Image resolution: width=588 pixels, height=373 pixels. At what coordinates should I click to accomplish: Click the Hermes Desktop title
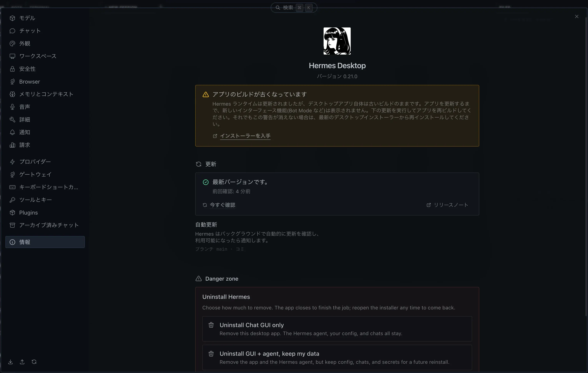pyautogui.click(x=337, y=66)
